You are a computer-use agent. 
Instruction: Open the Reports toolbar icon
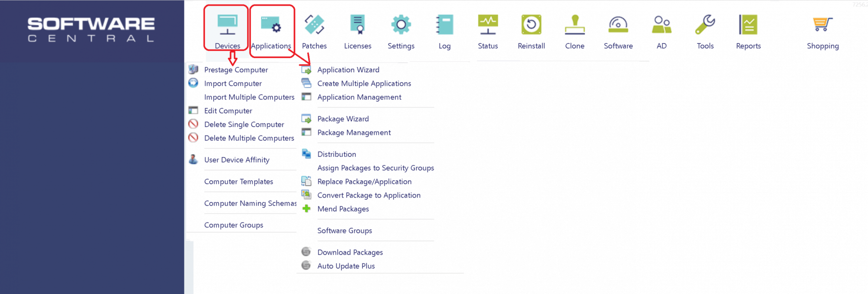pyautogui.click(x=748, y=25)
